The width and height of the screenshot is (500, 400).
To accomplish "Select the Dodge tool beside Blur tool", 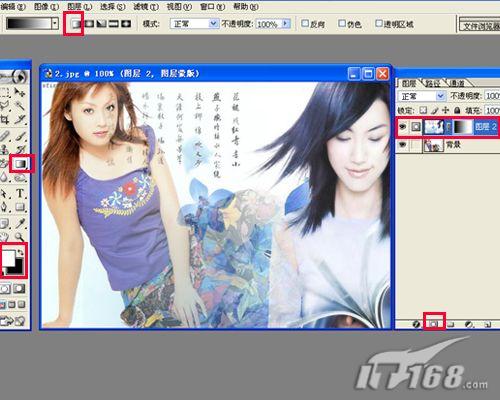I will tap(20, 178).
